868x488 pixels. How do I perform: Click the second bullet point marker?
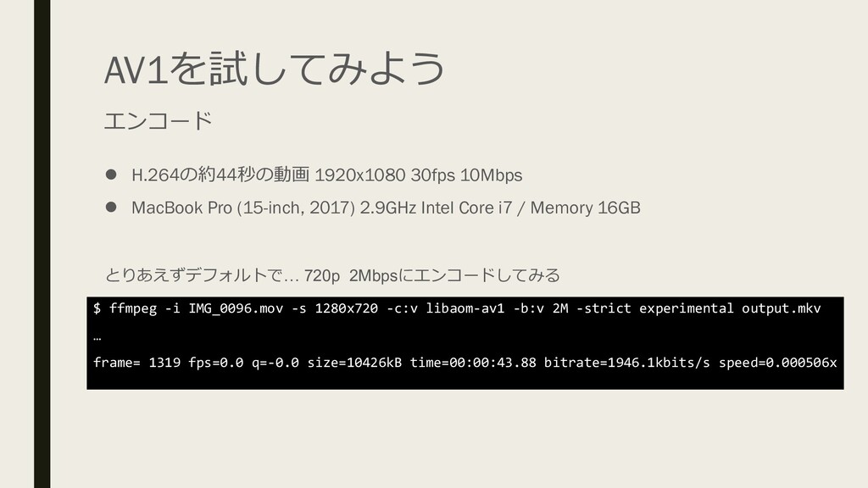(111, 207)
